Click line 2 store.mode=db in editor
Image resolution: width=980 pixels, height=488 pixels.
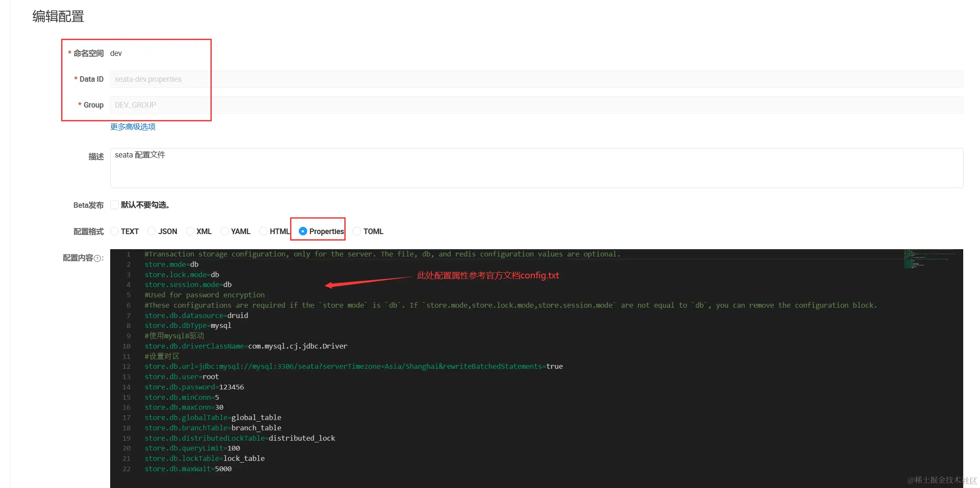pos(172,264)
